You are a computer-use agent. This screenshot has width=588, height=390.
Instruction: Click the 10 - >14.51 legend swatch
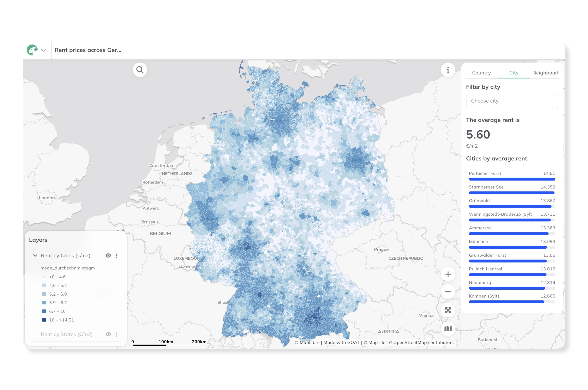tap(44, 320)
